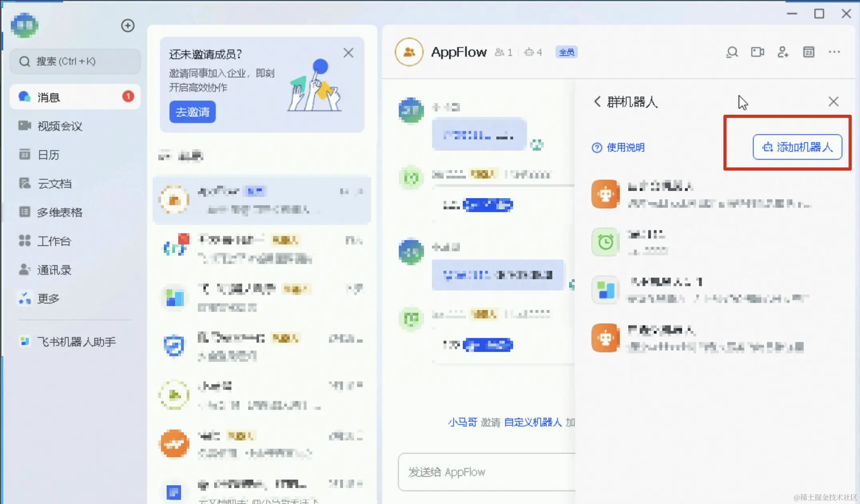Open 云文档 from sidebar
The width and height of the screenshot is (860, 504).
point(55,184)
